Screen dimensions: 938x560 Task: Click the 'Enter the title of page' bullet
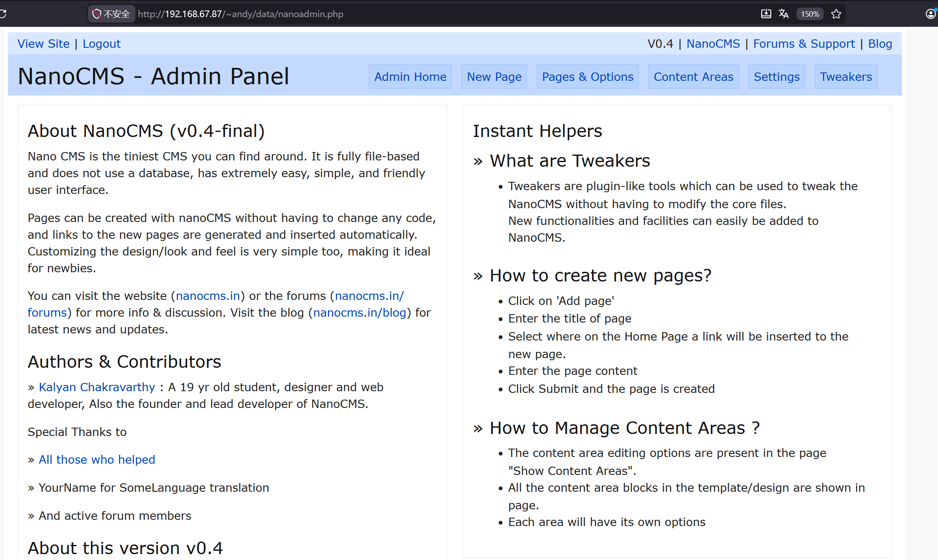click(x=569, y=319)
